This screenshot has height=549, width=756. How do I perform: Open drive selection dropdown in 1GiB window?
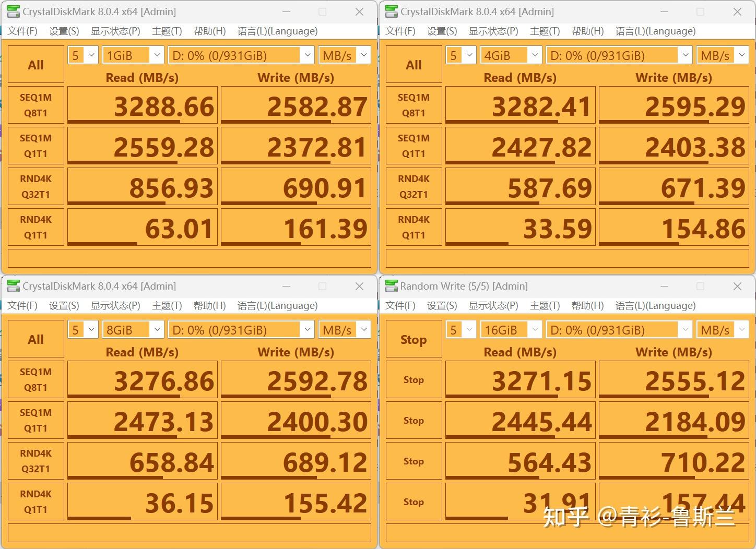(241, 55)
